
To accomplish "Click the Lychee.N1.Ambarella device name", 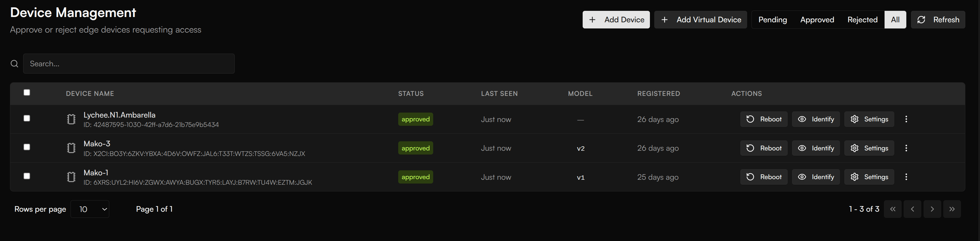I will [x=120, y=115].
